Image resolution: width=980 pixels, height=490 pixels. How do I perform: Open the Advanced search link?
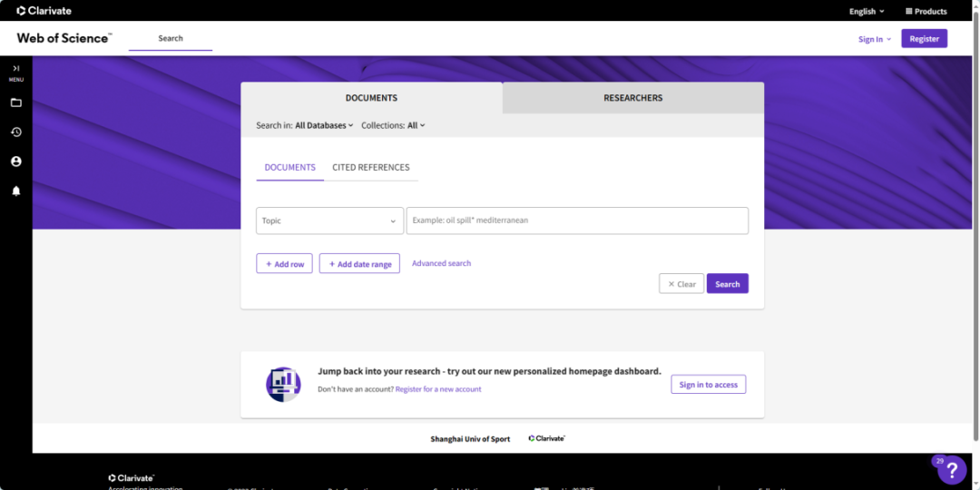441,263
